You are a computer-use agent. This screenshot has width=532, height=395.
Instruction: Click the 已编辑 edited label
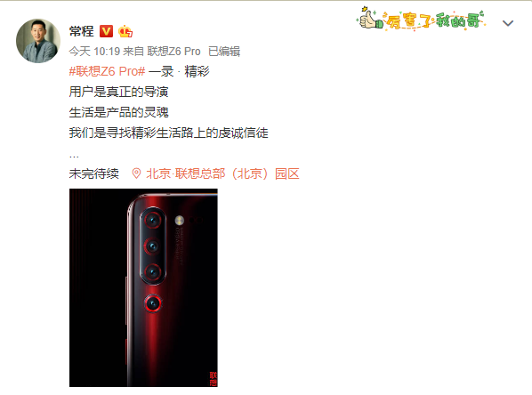point(224,52)
